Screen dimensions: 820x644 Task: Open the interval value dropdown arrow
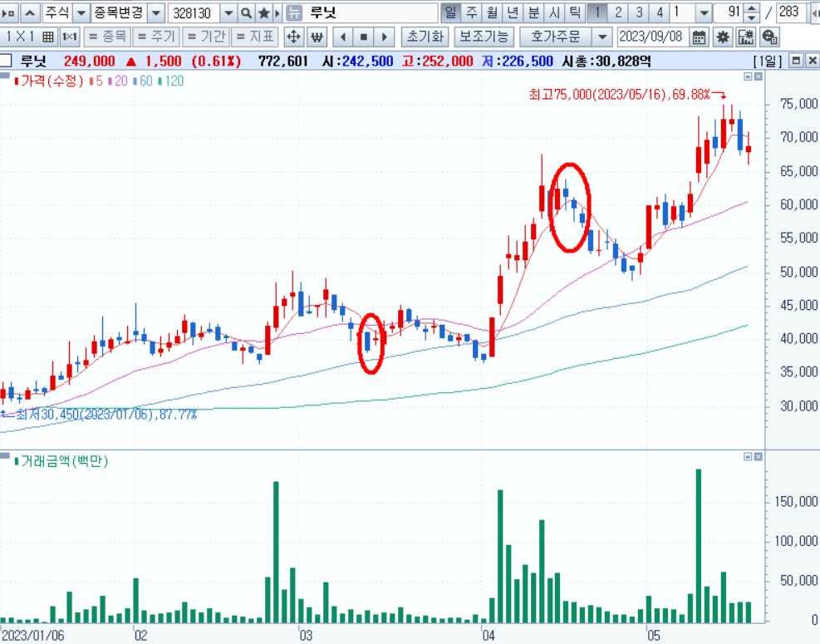[x=704, y=12]
